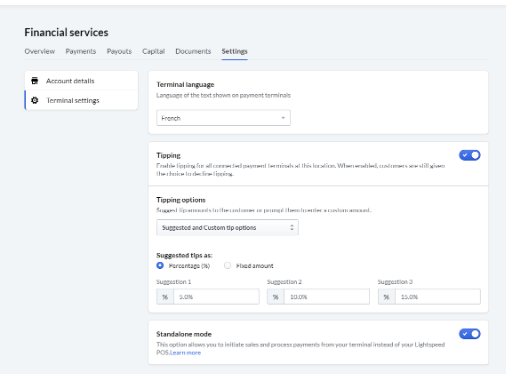The width and height of the screenshot is (506, 374).
Task: Click the Terminal settings gear icon
Action: 35,100
